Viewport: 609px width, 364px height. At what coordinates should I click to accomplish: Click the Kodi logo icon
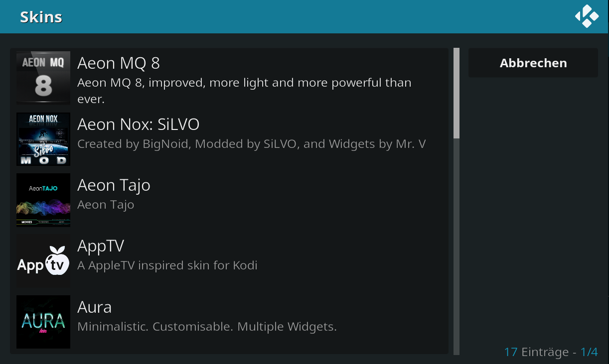point(587,16)
